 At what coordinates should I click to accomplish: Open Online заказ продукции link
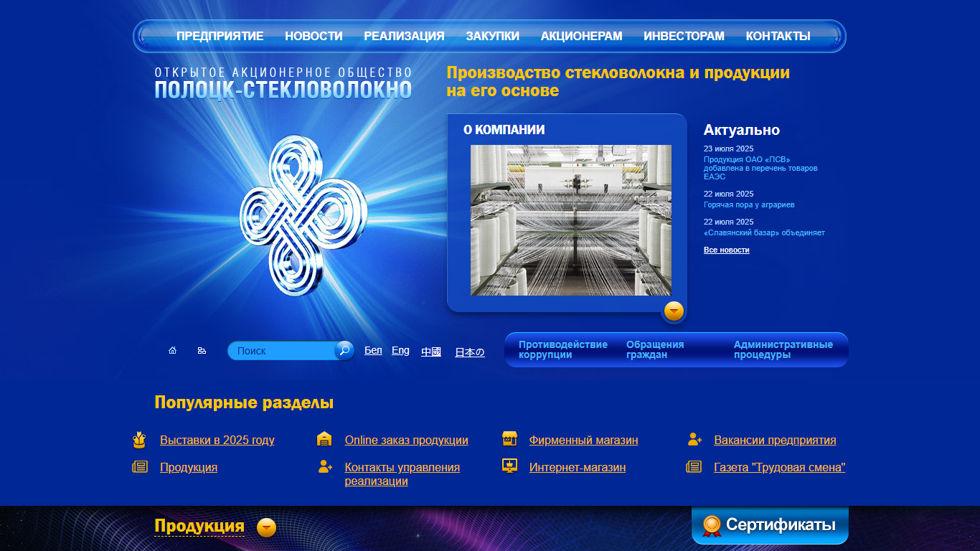point(406,440)
